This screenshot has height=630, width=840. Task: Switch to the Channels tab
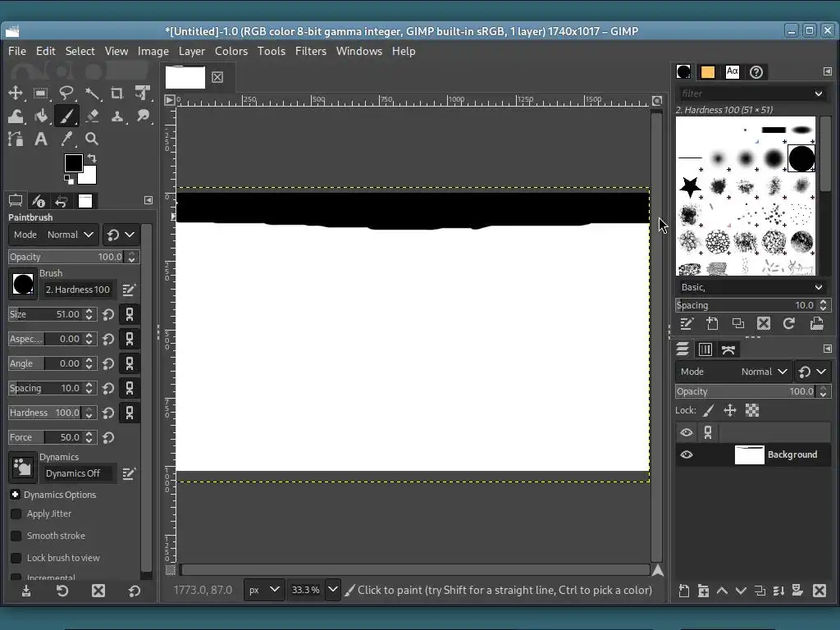click(x=705, y=349)
